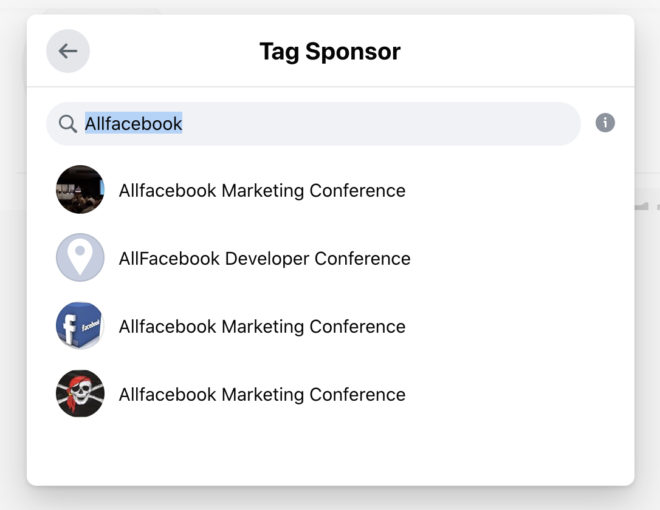Open the info icon beside the search bar
The height and width of the screenshot is (510, 660).
605,123
